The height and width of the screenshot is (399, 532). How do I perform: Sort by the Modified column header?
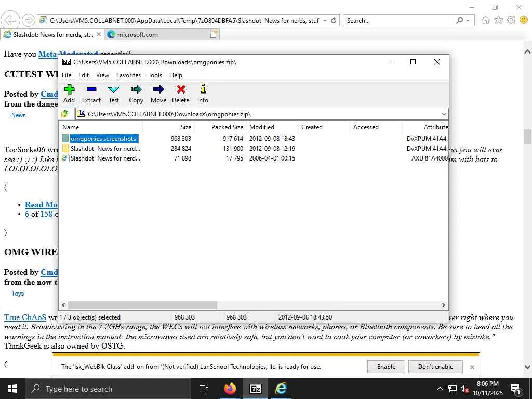coord(272,127)
